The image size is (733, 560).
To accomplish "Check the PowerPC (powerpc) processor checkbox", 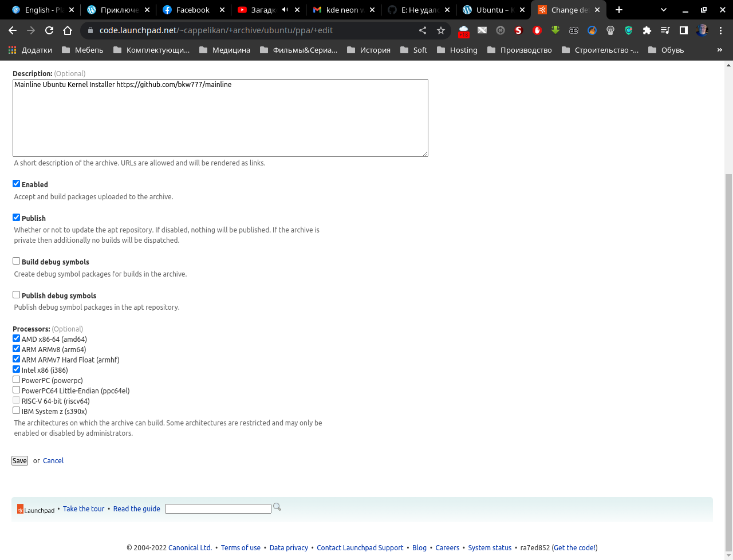I will (16, 379).
